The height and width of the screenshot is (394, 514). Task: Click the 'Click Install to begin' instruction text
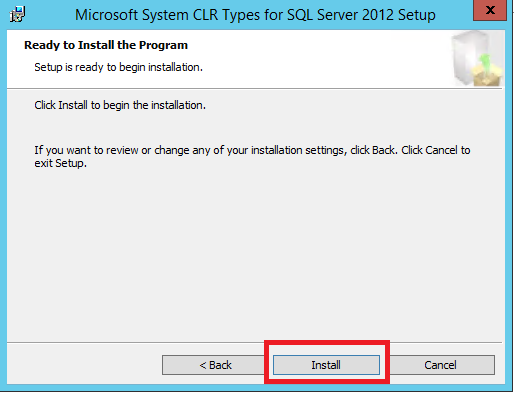pyautogui.click(x=120, y=105)
